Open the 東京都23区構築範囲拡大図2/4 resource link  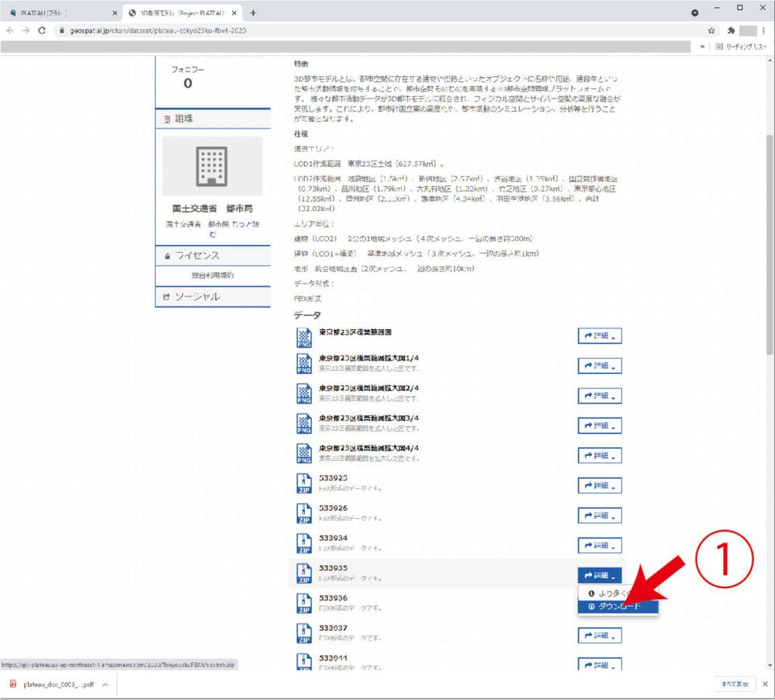pyautogui.click(x=368, y=388)
